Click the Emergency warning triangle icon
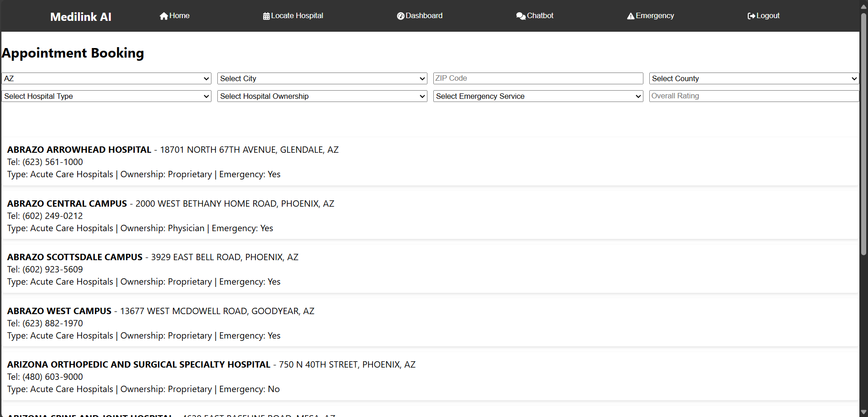Viewport: 868px width, 417px height. pyautogui.click(x=631, y=16)
